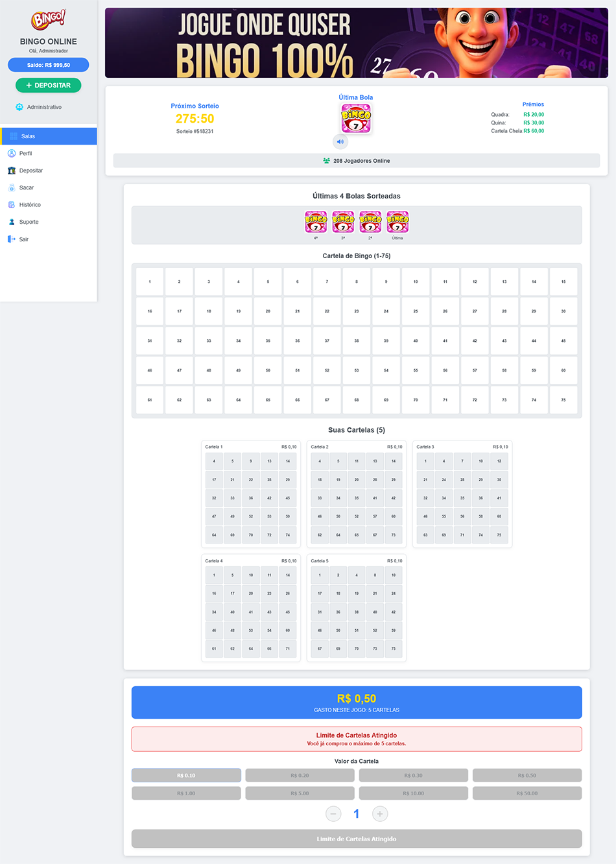
Task: Click the Perfil user icon
Action: tap(12, 154)
